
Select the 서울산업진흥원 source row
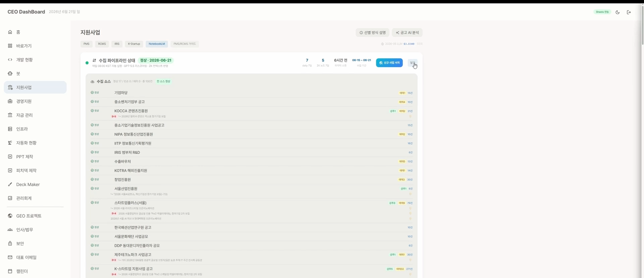[x=252, y=191]
